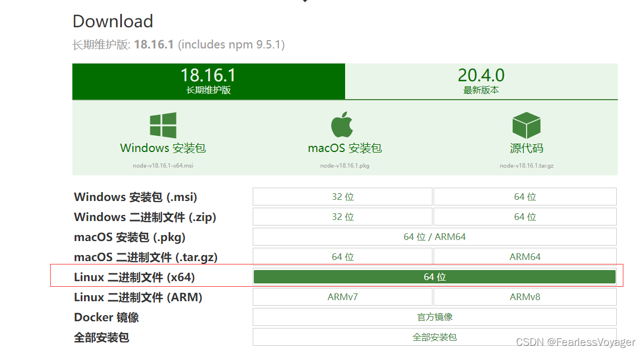This screenshot has height=353, width=644.
Task: Open the macOS 安装包 download link
Action: click(x=345, y=148)
